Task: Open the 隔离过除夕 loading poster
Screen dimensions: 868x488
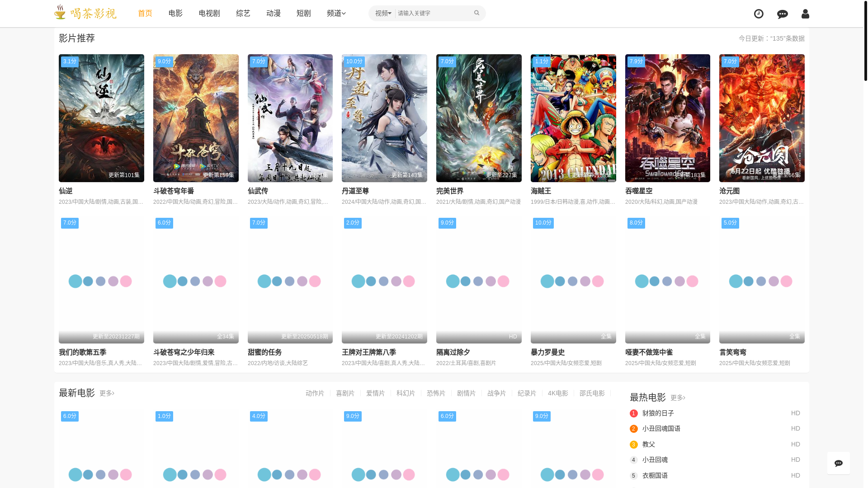Action: (479, 279)
